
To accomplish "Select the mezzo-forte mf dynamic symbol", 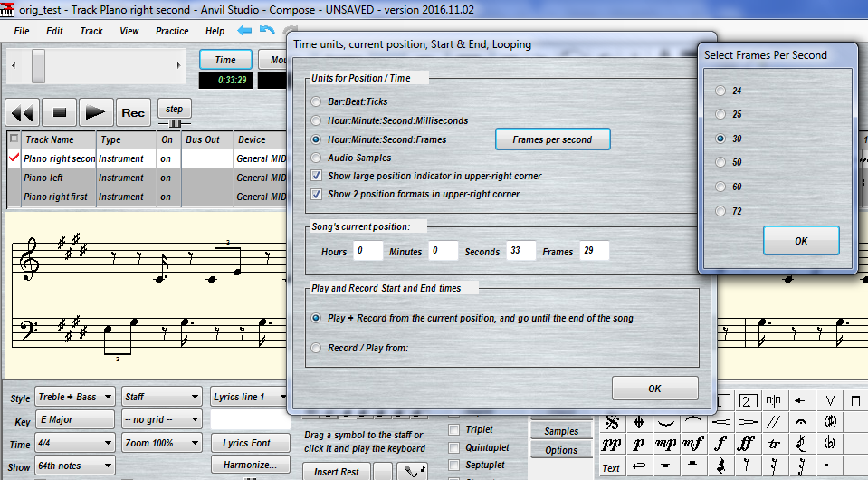I will pyautogui.click(x=693, y=444).
